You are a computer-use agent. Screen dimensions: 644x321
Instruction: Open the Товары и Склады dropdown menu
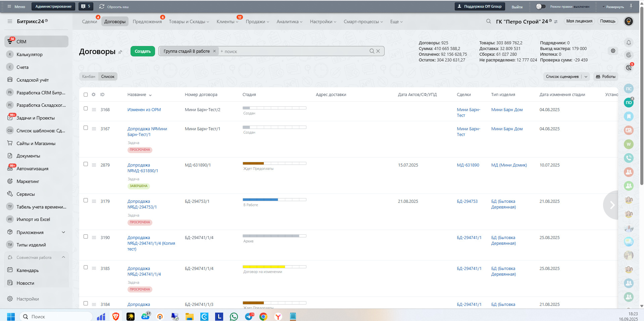[189, 22]
